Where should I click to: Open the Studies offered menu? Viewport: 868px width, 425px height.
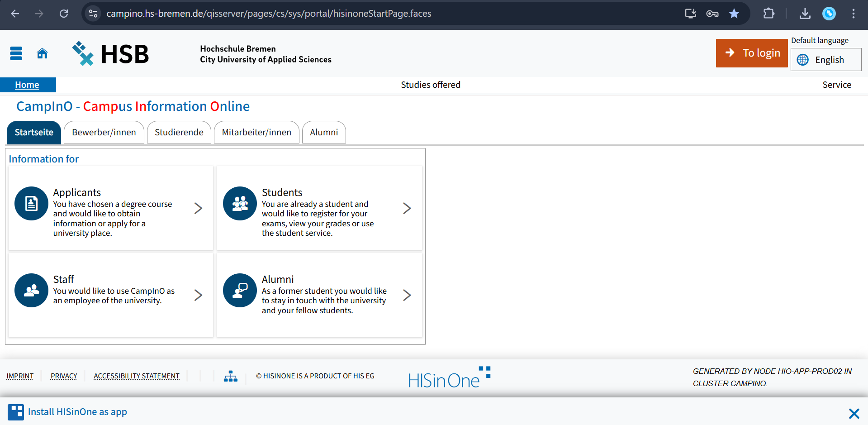(x=430, y=85)
